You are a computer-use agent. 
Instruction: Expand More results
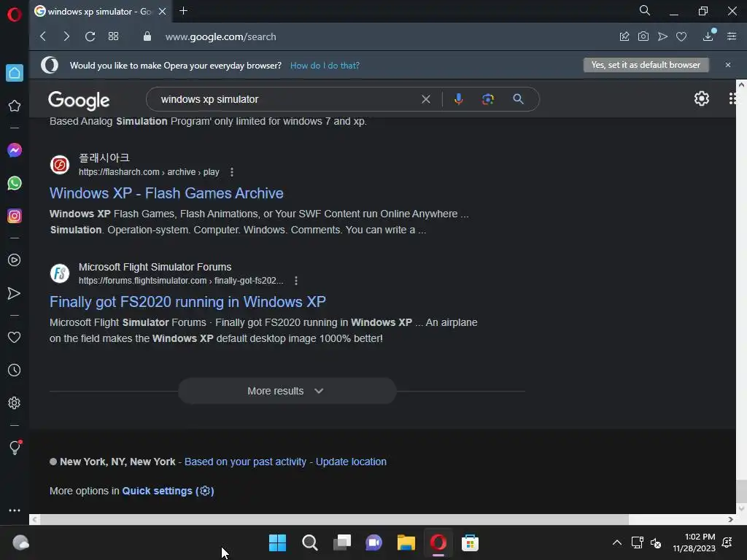point(287,391)
